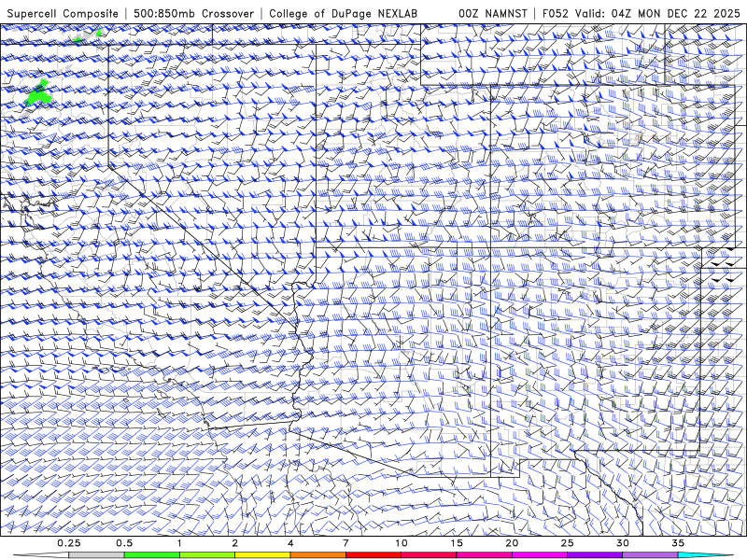Click the "00Z NAMNST" model run label
Viewport: 747px width, 560px height.
(x=493, y=13)
